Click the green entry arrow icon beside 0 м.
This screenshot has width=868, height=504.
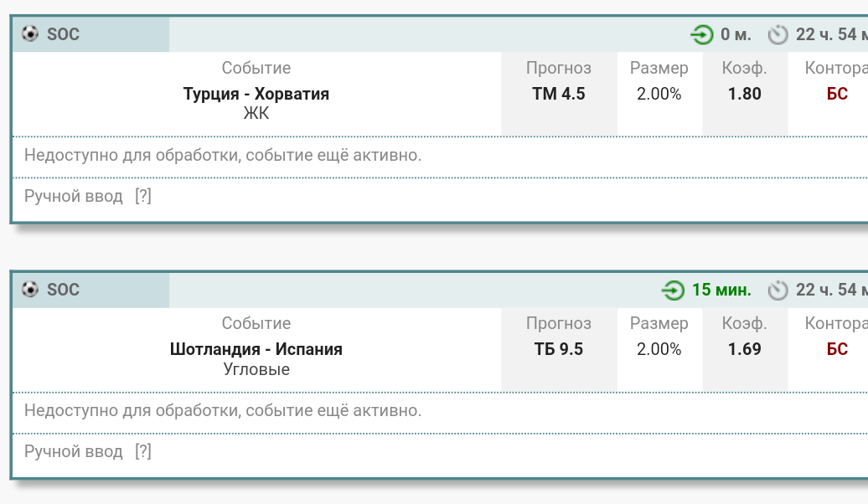click(x=700, y=35)
